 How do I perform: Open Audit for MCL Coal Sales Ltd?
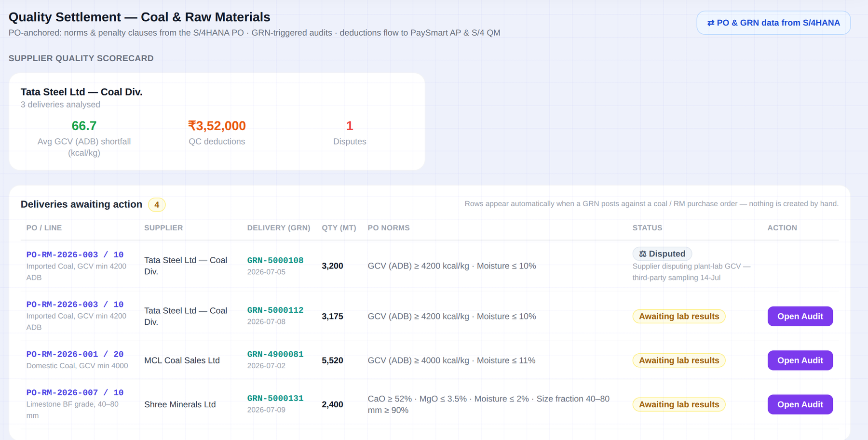pyautogui.click(x=800, y=360)
